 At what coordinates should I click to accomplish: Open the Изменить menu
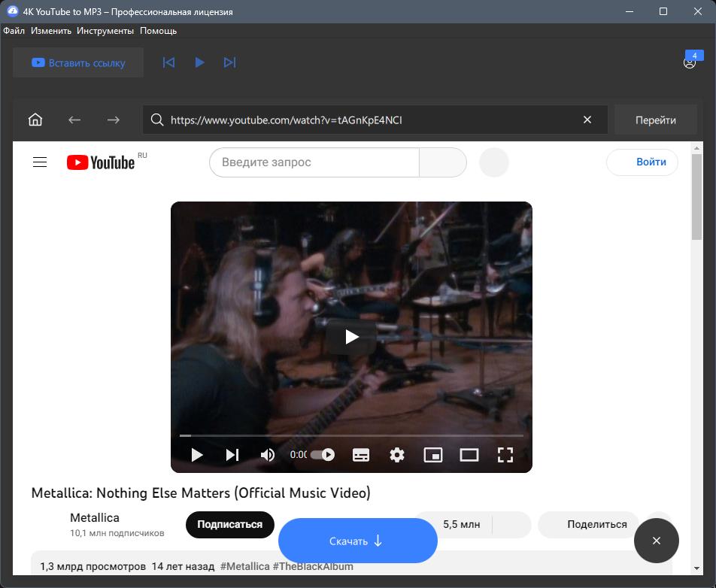click(x=51, y=31)
